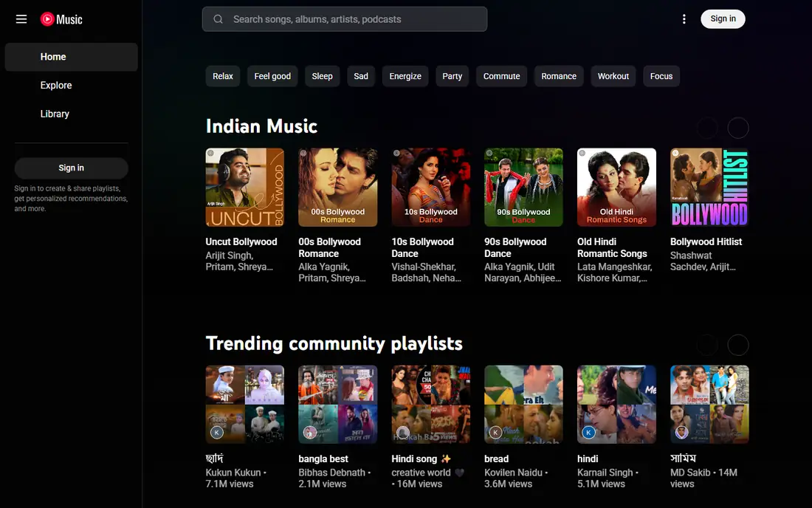Click 00s Bollywood Romance title link

(x=329, y=247)
